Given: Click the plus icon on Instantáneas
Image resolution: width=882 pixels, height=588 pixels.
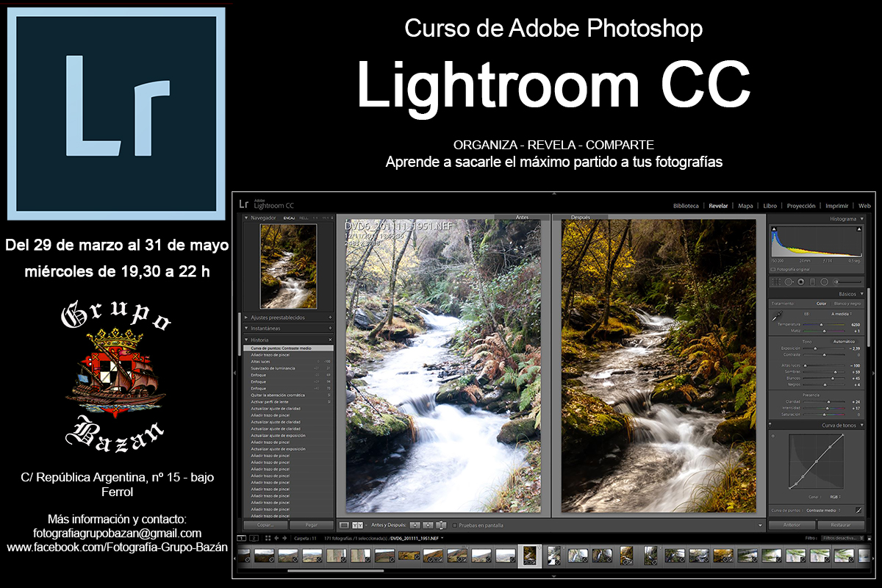Looking at the screenshot, I should [x=330, y=328].
